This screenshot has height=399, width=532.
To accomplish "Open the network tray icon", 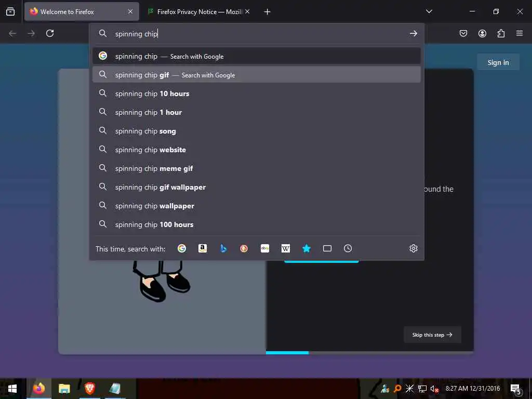I will coord(422,389).
